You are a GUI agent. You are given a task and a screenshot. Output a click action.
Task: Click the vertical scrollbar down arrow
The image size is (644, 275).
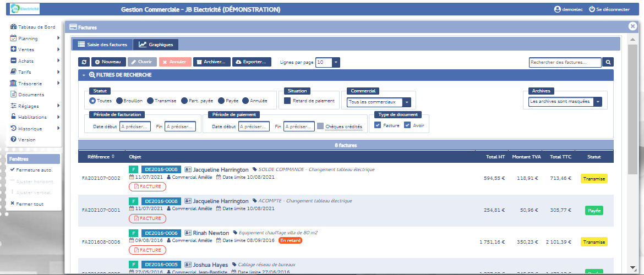click(x=632, y=267)
